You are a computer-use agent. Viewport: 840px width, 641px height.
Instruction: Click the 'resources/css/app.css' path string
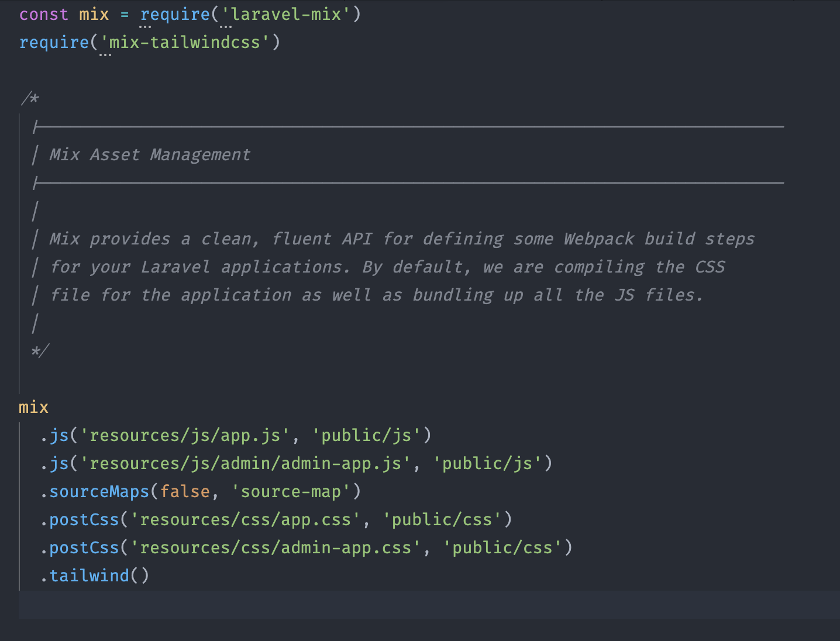coord(245,519)
